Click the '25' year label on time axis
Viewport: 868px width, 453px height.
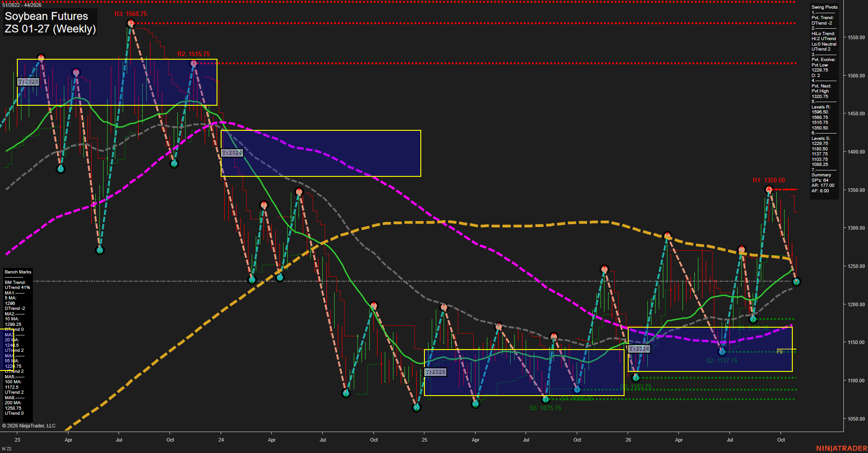(424, 440)
